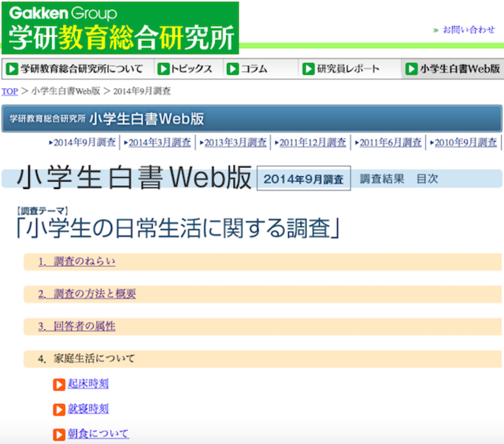Open section 1. 調査のねらい
This screenshot has height=444, width=504.
[x=76, y=261]
